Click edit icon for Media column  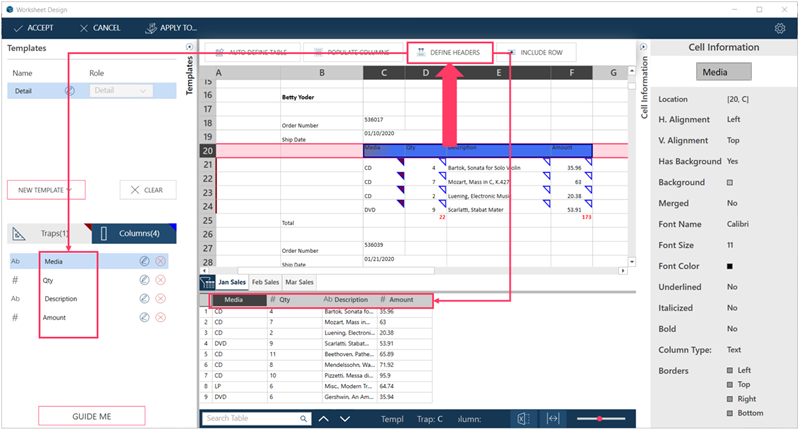click(x=144, y=261)
